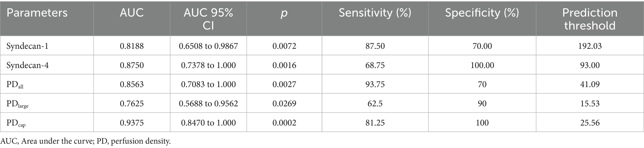Select the specificity value 100.00

click(x=482, y=65)
